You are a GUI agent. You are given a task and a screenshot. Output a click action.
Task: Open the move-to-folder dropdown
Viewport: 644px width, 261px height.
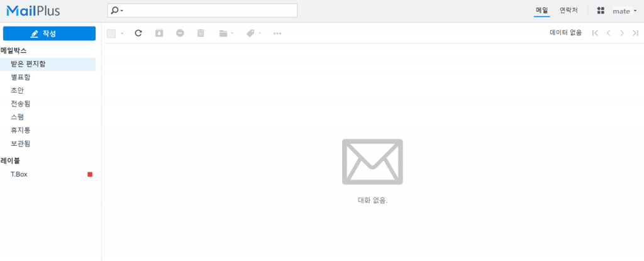(226, 33)
